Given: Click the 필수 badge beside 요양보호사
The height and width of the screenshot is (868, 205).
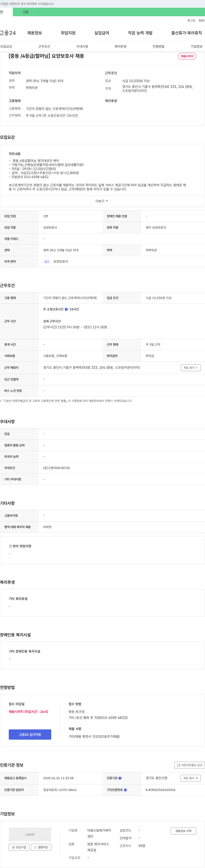Looking at the screenshot, I should tap(47, 261).
